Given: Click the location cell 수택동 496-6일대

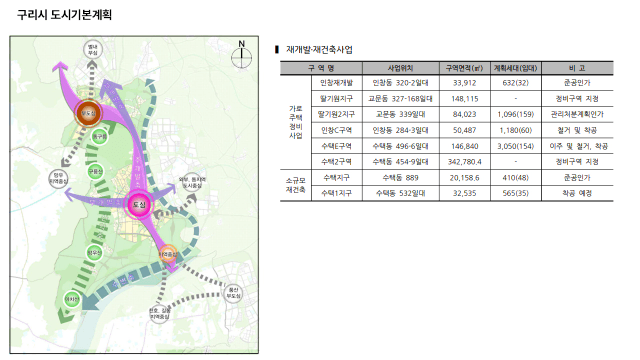Looking at the screenshot, I should pyautogui.click(x=400, y=146).
